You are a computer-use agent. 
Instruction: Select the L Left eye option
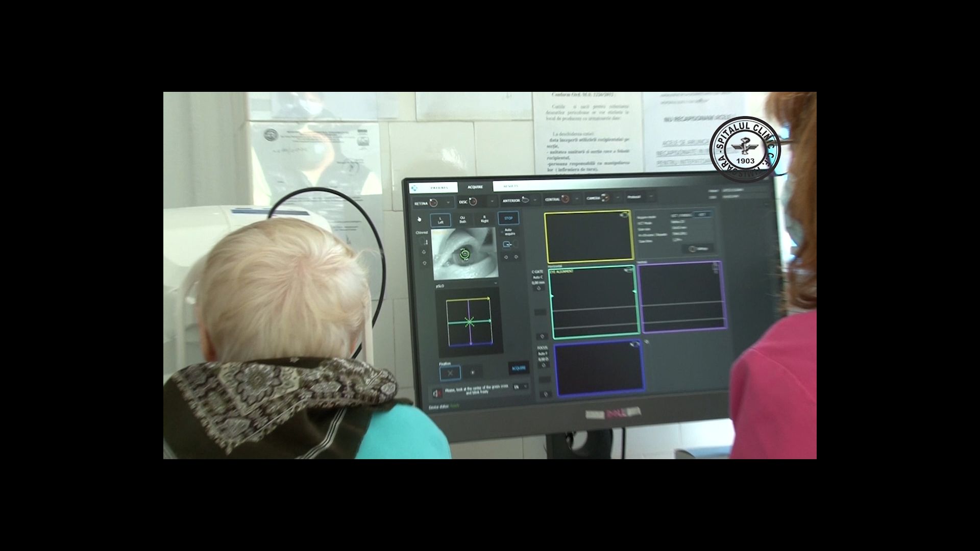click(440, 220)
